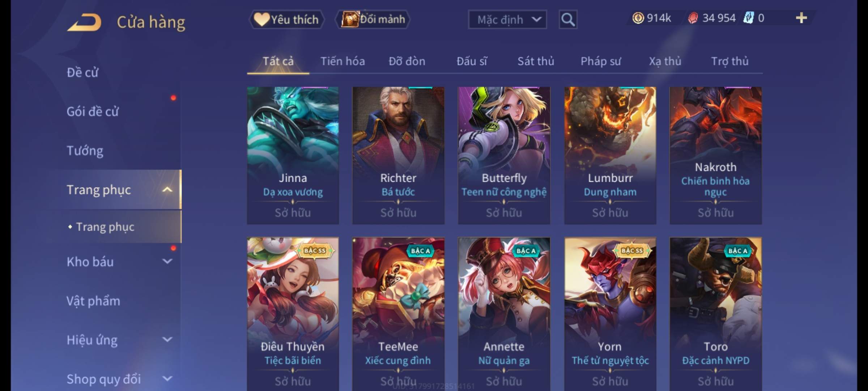Select the Pháp sư filter tab
This screenshot has height=391, width=868.
(x=600, y=61)
